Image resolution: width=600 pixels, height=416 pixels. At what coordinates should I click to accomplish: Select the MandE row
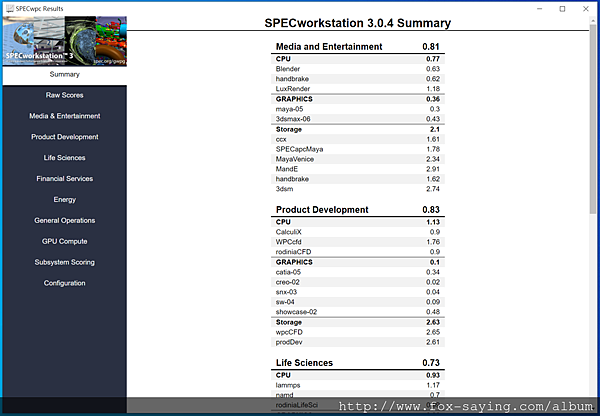pos(358,169)
